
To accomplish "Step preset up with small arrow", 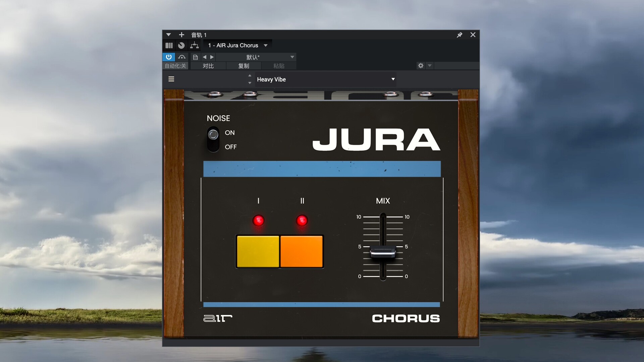I will pos(250,76).
